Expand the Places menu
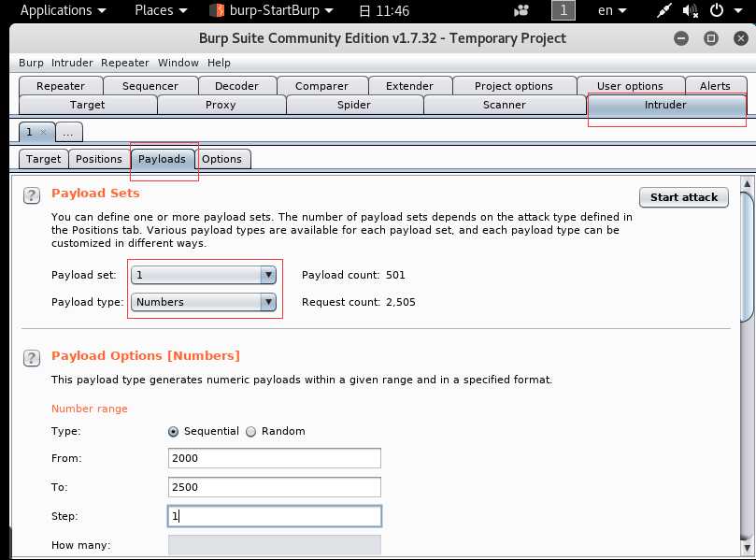Image resolution: width=756 pixels, height=560 pixels. click(161, 10)
